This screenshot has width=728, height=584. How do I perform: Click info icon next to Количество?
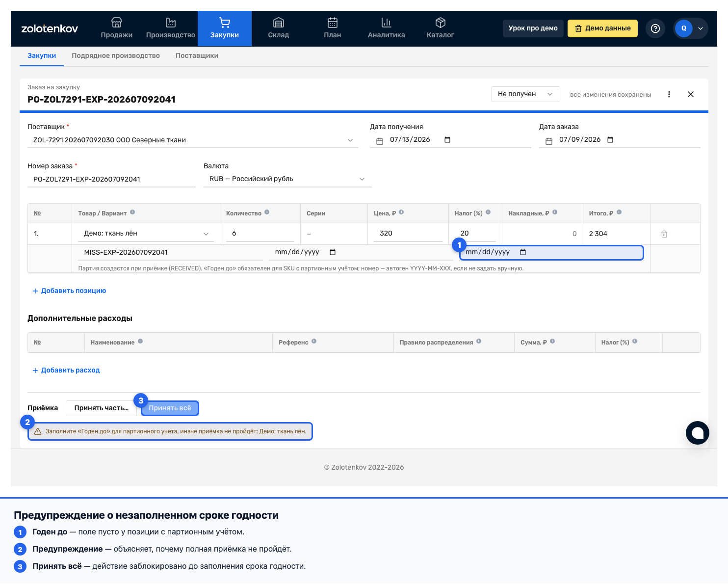tap(267, 212)
